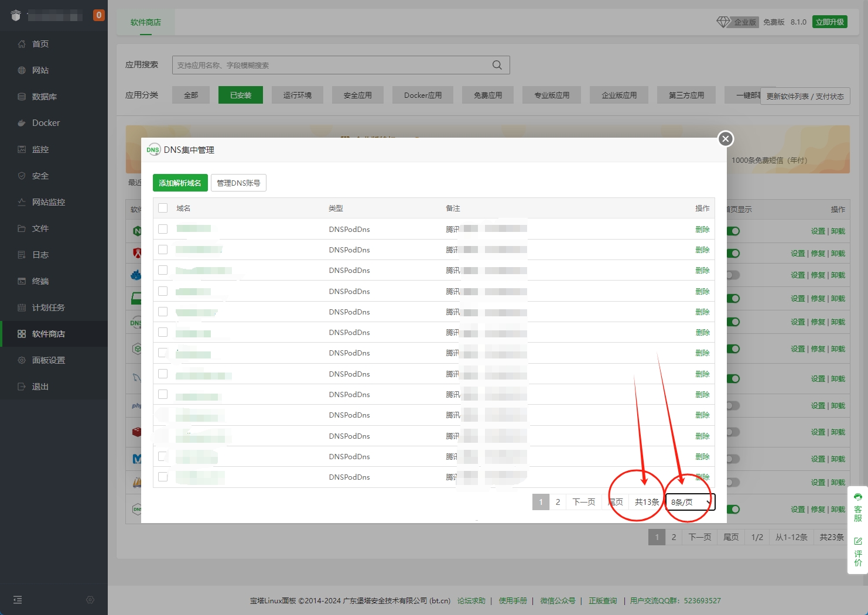Select 软件商店 grid icon in sidebar
Screen dimensions: 868x615
point(22,334)
